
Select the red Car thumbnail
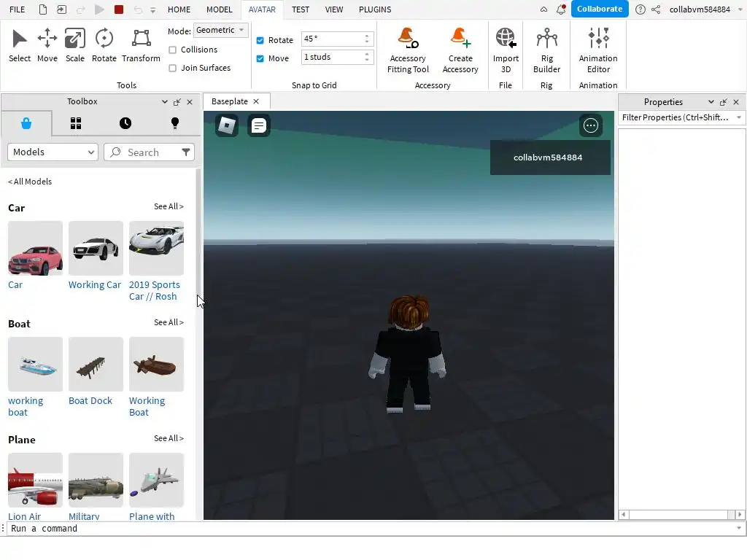tap(35, 248)
